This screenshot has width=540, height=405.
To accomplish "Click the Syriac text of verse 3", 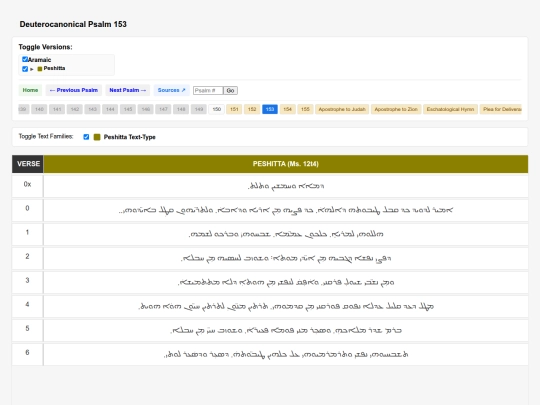I will [x=285, y=282].
